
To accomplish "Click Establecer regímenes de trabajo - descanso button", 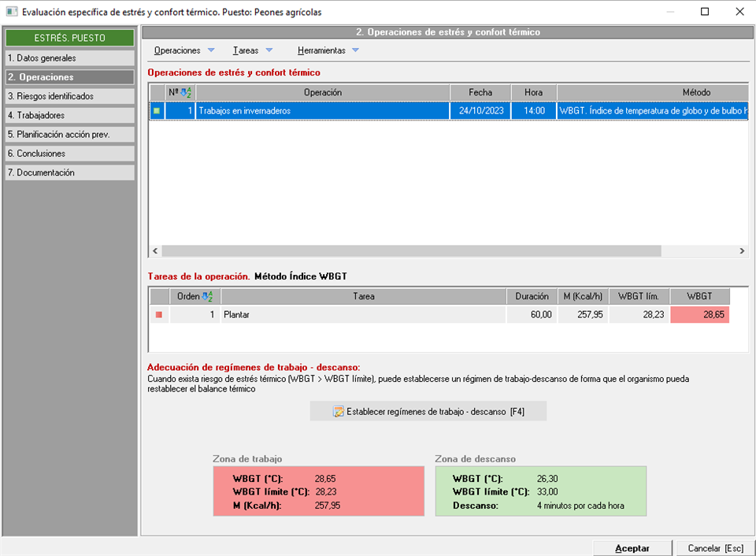I will coord(428,411).
